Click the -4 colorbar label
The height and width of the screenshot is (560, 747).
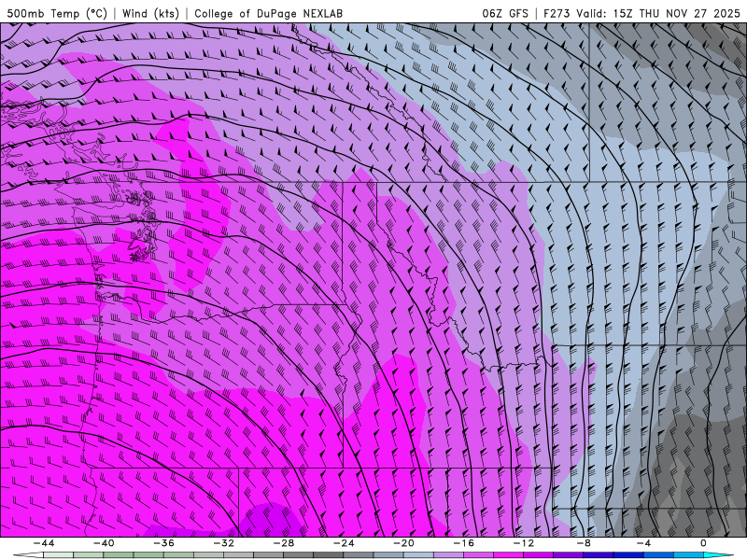[x=643, y=543]
